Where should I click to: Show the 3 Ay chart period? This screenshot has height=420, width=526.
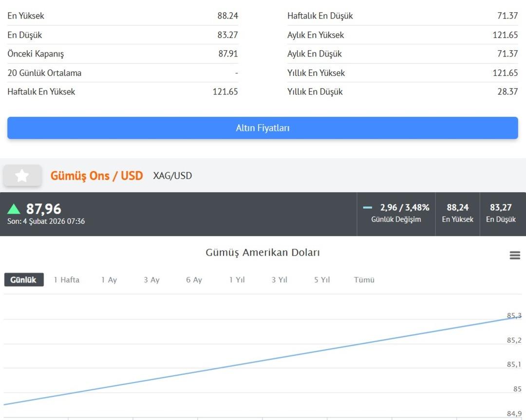pos(151,280)
